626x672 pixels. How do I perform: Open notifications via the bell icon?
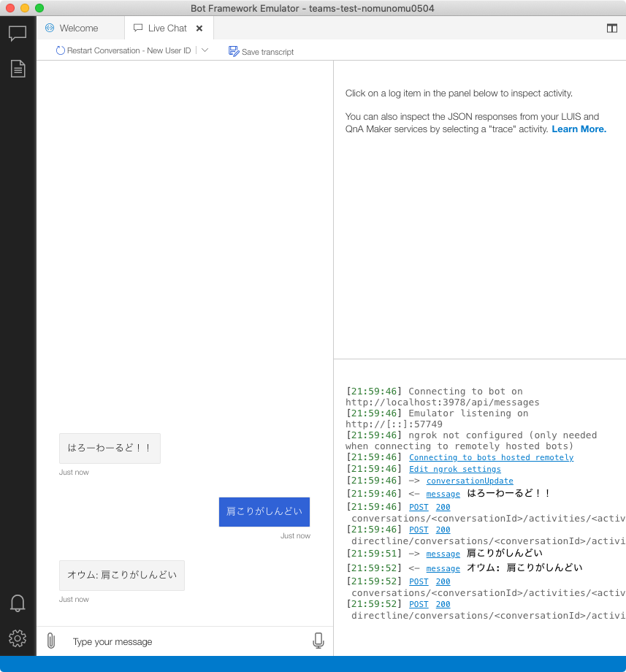pos(18,603)
